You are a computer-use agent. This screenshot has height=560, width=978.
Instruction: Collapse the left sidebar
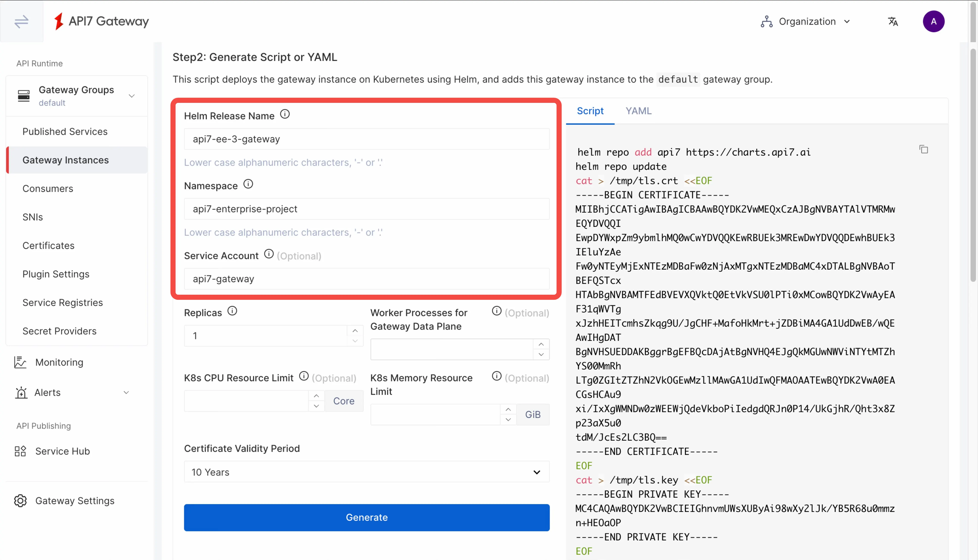point(21,22)
